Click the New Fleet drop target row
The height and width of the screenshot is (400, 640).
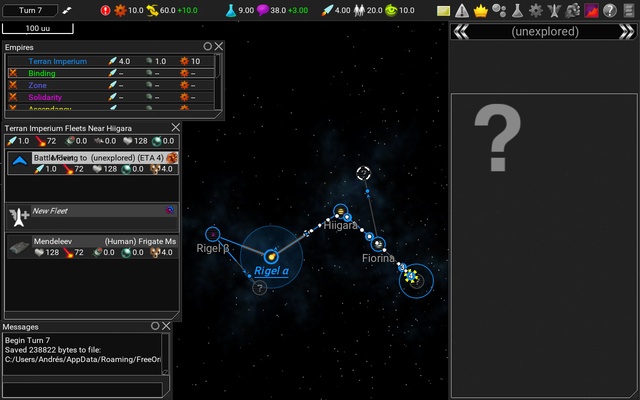pos(93,216)
